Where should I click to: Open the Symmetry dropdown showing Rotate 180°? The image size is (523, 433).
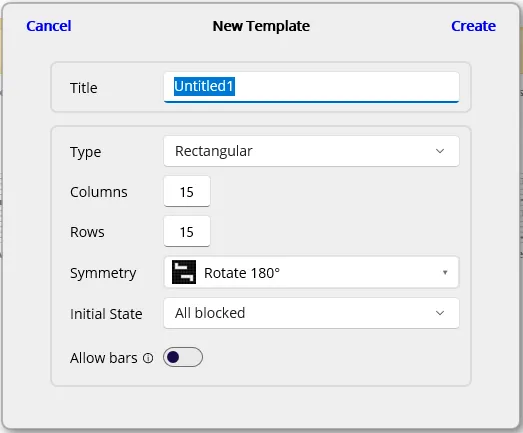(311, 272)
